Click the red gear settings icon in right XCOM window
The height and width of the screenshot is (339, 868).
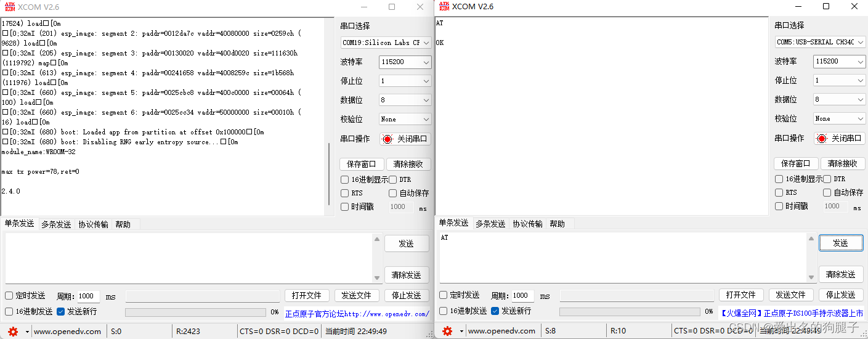pyautogui.click(x=447, y=331)
